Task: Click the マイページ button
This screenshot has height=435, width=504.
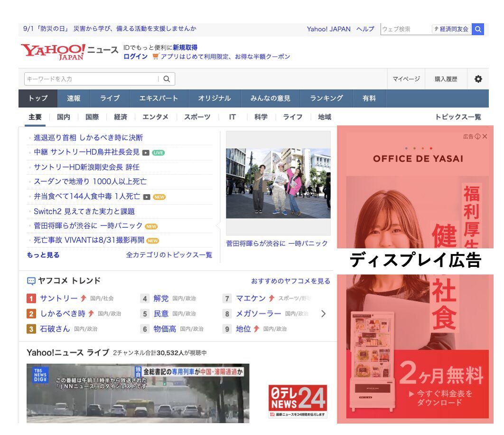Action: (406, 79)
